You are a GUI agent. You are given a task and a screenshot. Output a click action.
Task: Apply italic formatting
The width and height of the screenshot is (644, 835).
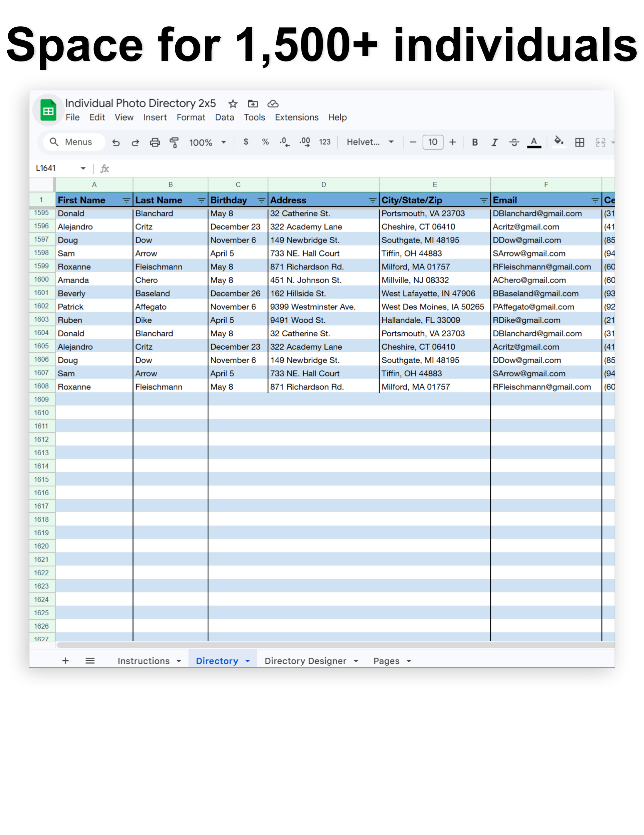pos(494,142)
